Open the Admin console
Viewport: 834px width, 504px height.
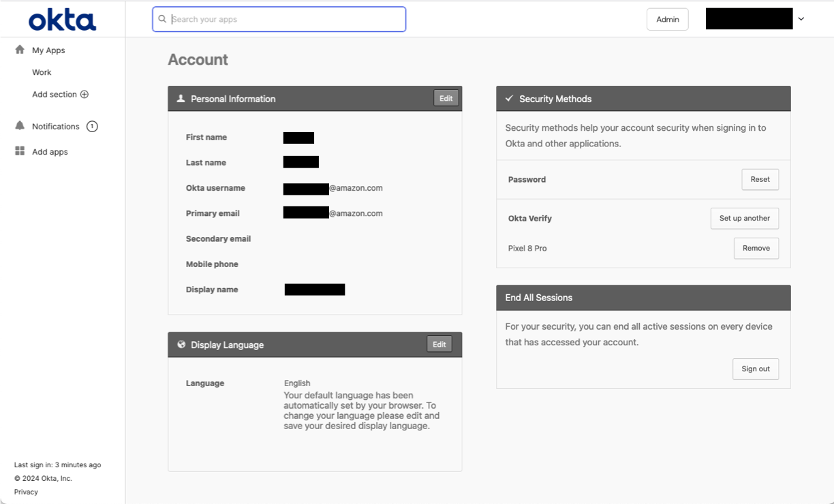pyautogui.click(x=667, y=18)
